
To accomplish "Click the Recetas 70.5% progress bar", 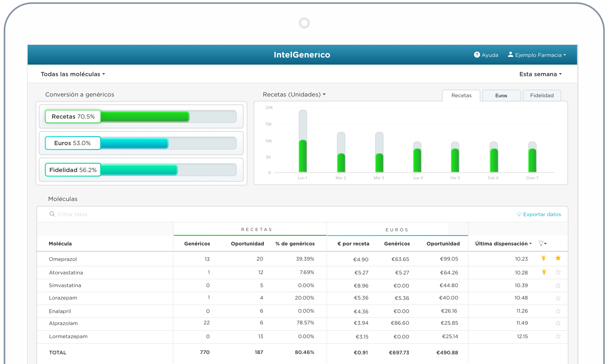I will pos(141,117).
